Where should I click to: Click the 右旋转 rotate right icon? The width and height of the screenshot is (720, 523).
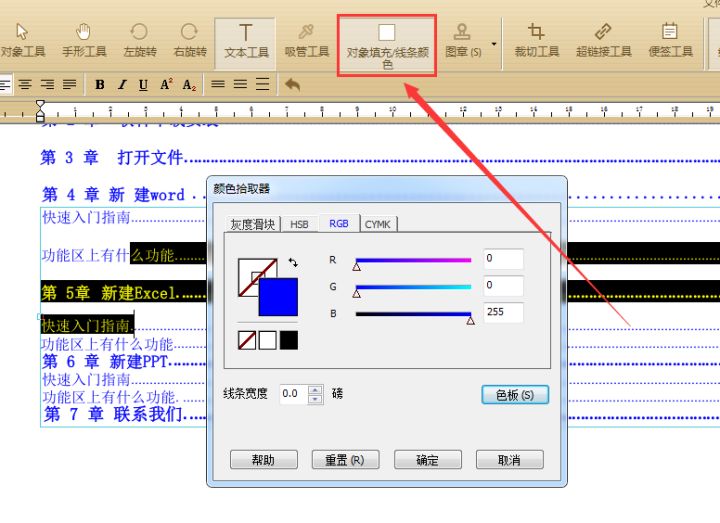(x=189, y=40)
